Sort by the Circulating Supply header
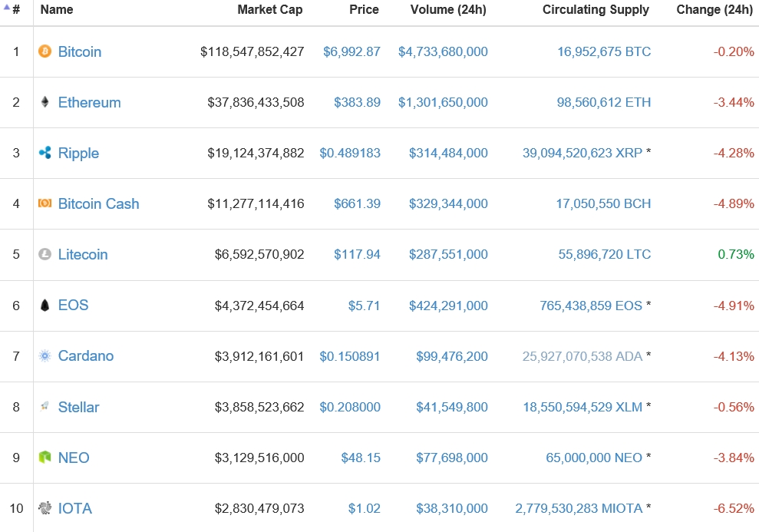This screenshot has width=759, height=532. [596, 10]
